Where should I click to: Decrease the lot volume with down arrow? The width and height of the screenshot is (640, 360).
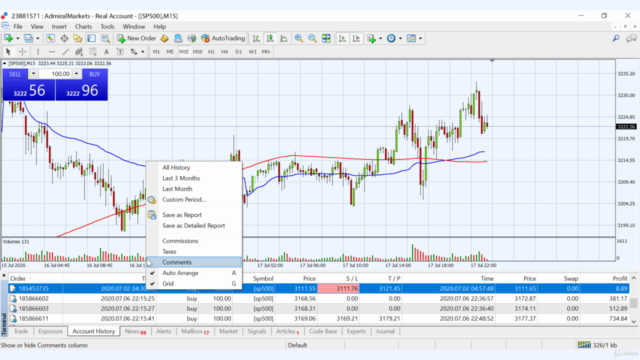pos(33,74)
